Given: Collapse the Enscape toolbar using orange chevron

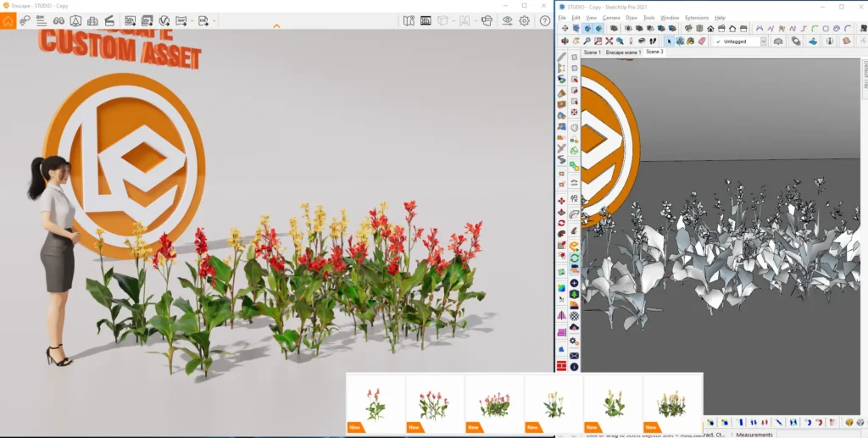Looking at the screenshot, I should (x=277, y=26).
